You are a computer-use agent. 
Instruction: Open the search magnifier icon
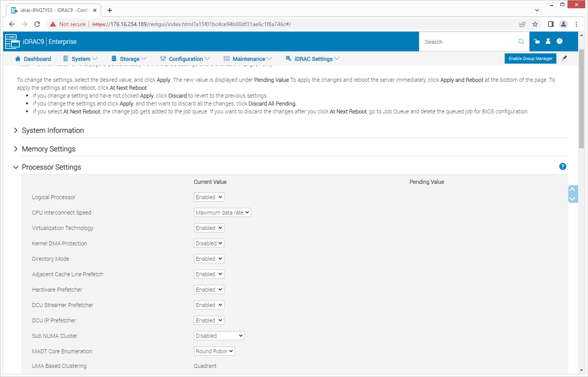tap(521, 41)
